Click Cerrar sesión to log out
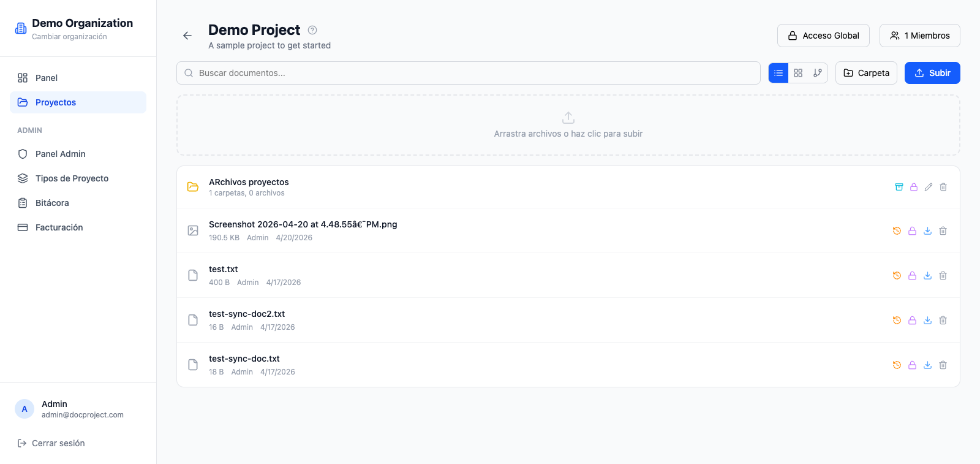The width and height of the screenshot is (980, 464). coord(51,443)
